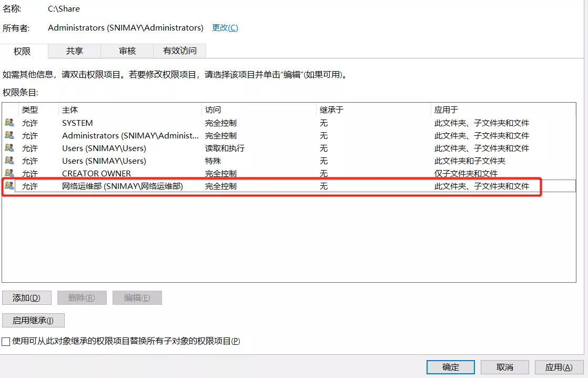Viewport: 588px width, 378px height.
Task: Cancel the dialog with 取消
Action: pos(505,367)
